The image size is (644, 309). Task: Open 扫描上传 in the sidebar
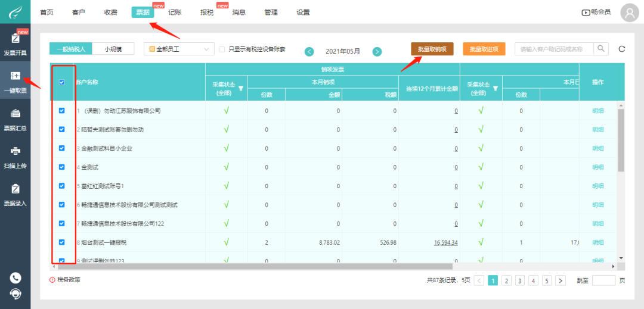(15, 157)
